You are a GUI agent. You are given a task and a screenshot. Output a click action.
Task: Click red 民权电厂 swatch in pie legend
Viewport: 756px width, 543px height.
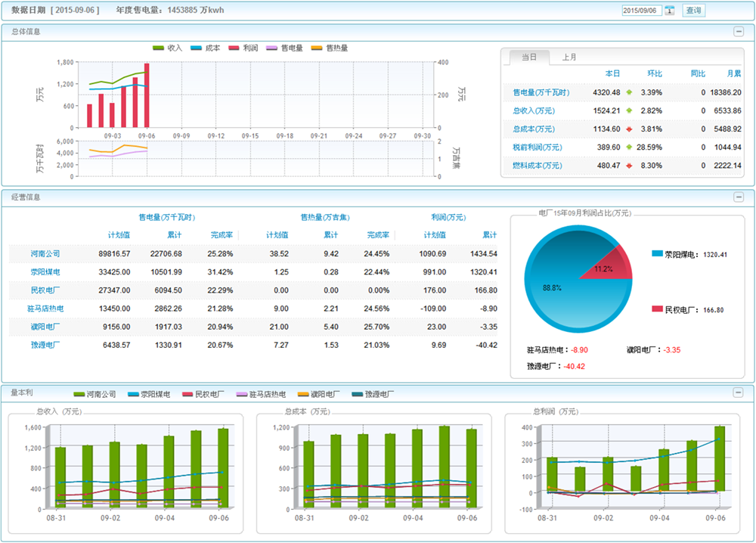coord(656,309)
